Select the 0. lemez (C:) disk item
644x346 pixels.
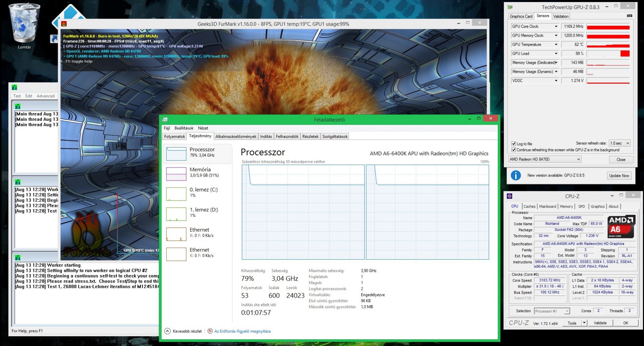(197, 194)
